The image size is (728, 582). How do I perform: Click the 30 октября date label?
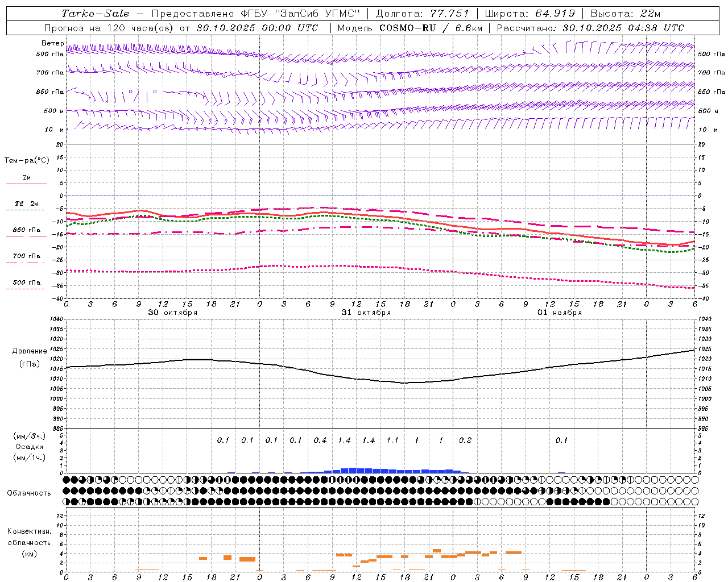(173, 313)
